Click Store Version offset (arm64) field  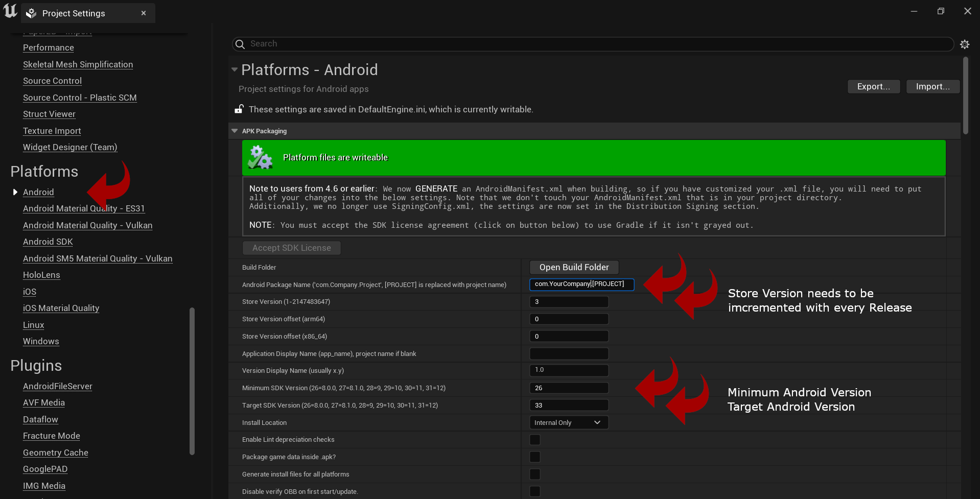[569, 319]
